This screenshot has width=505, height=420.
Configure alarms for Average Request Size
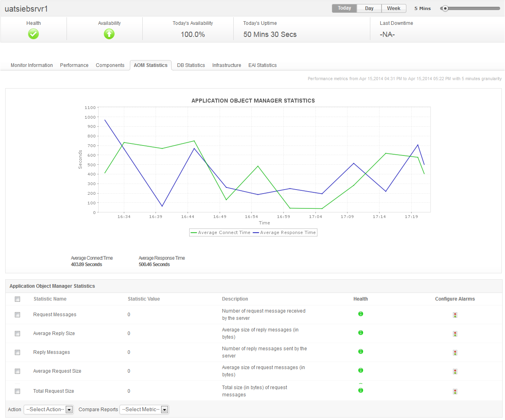pos(455,372)
